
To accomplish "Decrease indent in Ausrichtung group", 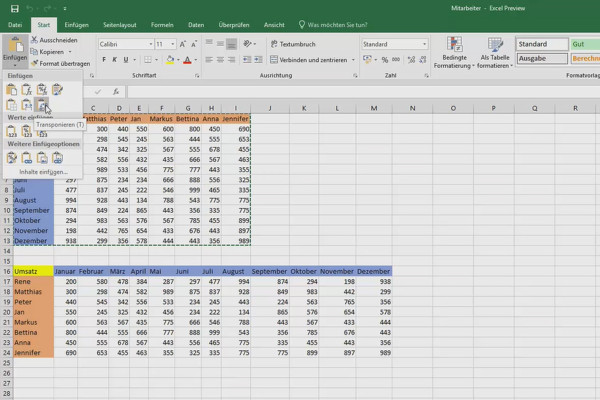I will [247, 60].
